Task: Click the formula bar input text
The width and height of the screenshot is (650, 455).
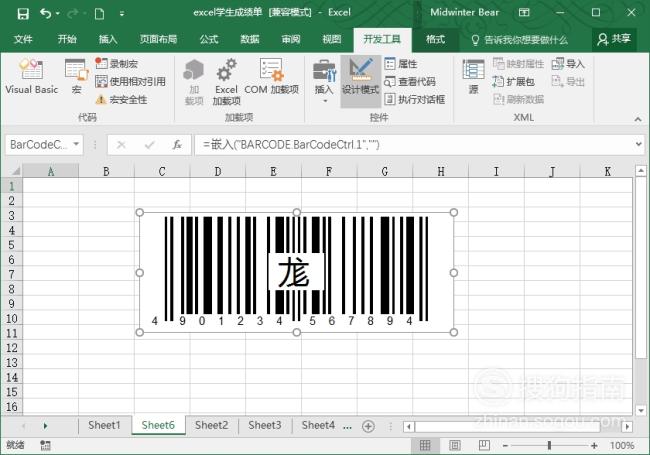Action: click(291, 145)
